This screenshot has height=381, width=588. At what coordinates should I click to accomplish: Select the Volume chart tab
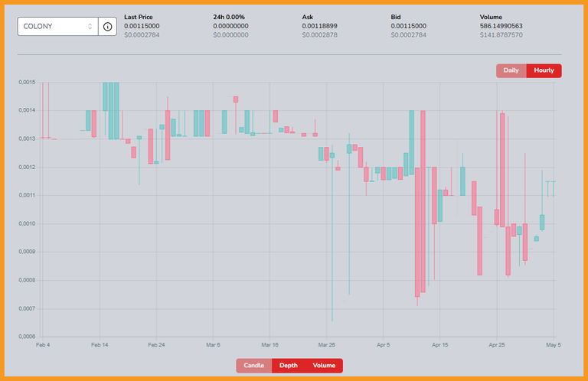324,366
